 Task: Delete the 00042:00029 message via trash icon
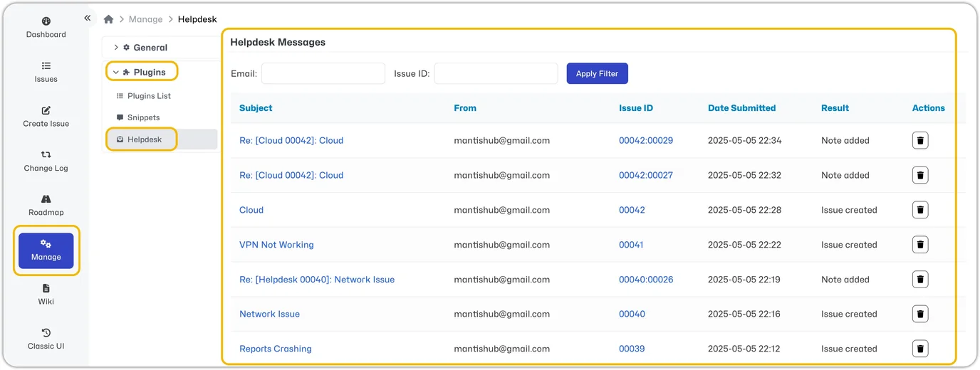click(x=920, y=140)
